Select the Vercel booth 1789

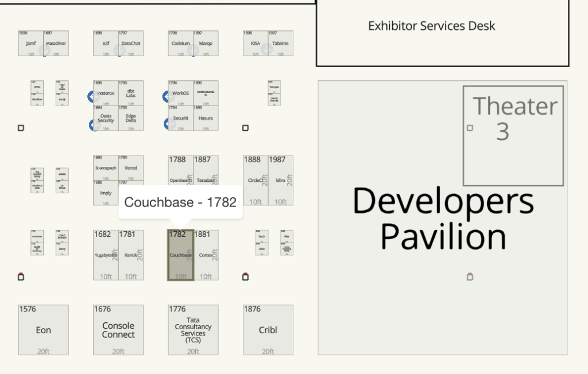click(131, 168)
